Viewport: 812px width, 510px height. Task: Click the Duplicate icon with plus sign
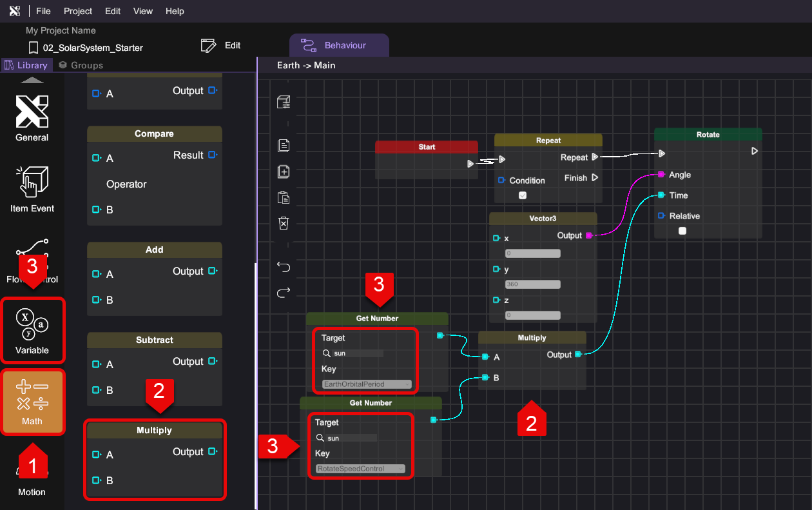tap(283, 172)
